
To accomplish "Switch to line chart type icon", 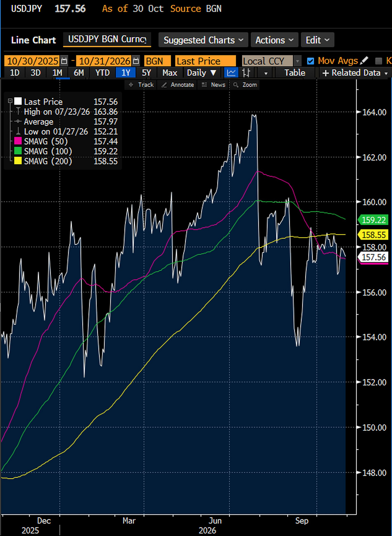I will click(x=231, y=73).
